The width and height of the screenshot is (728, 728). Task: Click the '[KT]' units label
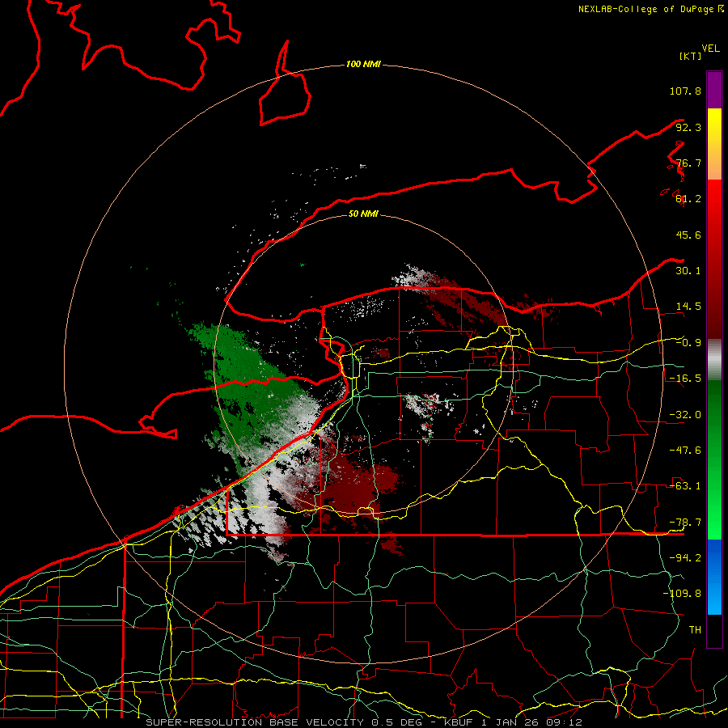tap(690, 56)
